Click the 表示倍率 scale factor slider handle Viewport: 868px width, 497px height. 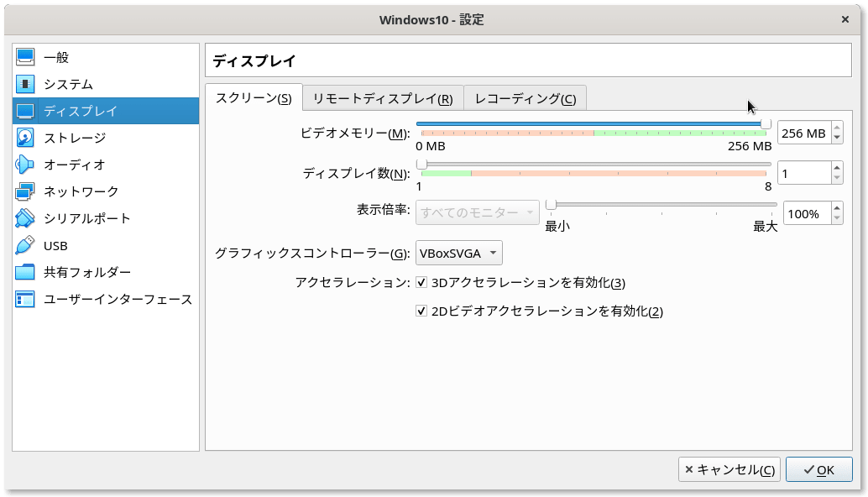(551, 206)
